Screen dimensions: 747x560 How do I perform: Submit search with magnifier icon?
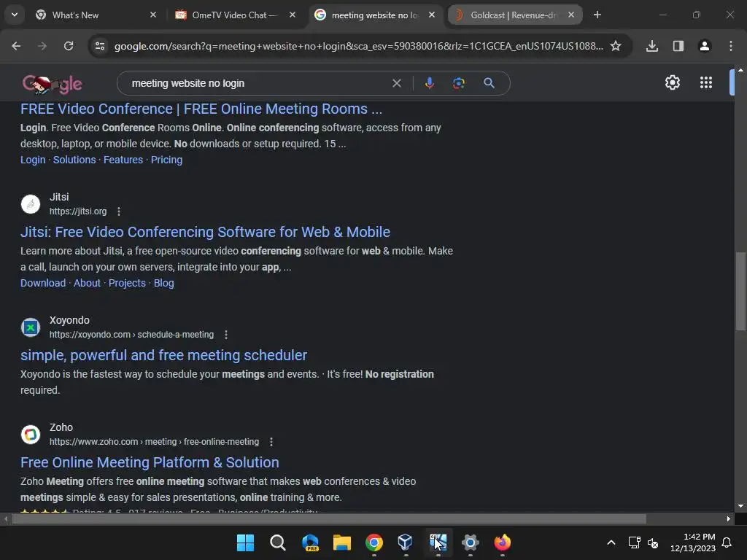(x=489, y=83)
